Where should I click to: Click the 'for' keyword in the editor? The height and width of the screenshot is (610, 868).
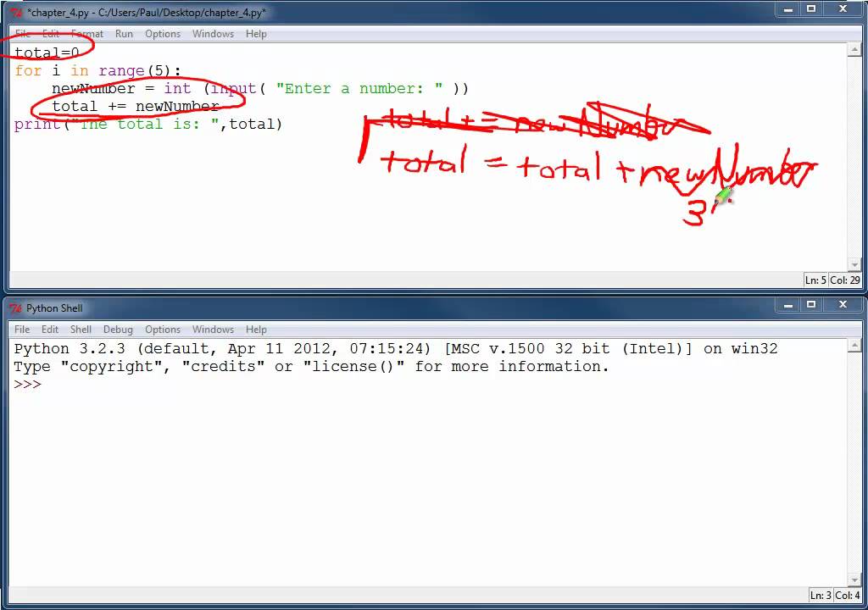28,71
